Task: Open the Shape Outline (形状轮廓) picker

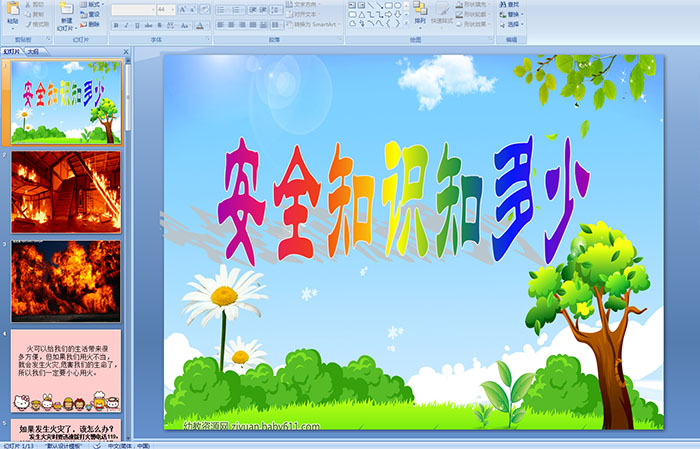Action: point(474,14)
